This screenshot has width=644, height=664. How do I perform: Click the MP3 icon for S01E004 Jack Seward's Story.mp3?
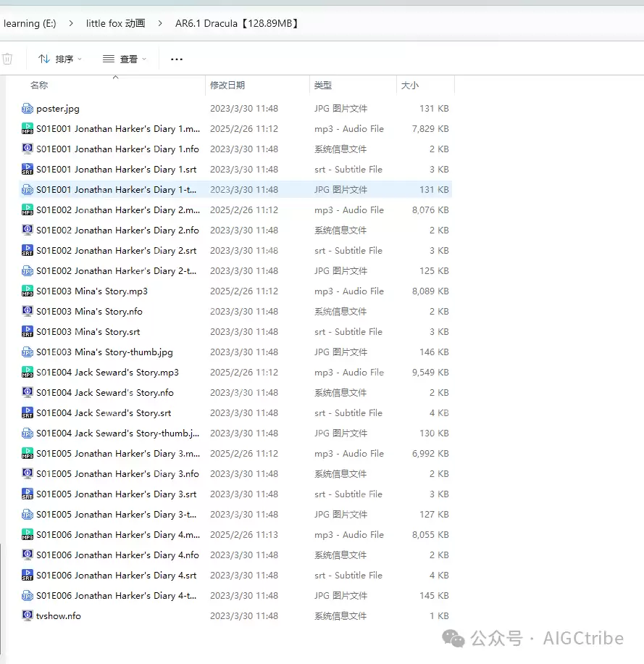27,372
